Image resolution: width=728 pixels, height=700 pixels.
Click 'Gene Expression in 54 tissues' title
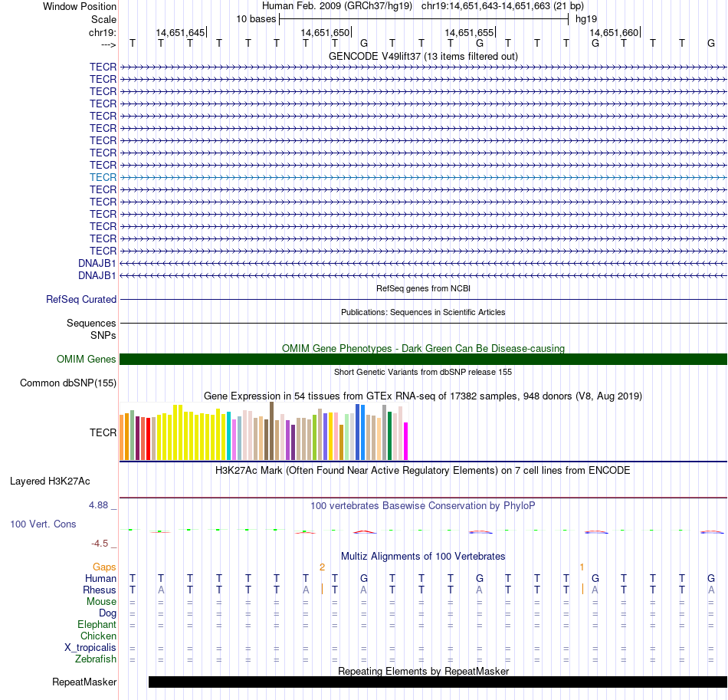[x=423, y=396]
